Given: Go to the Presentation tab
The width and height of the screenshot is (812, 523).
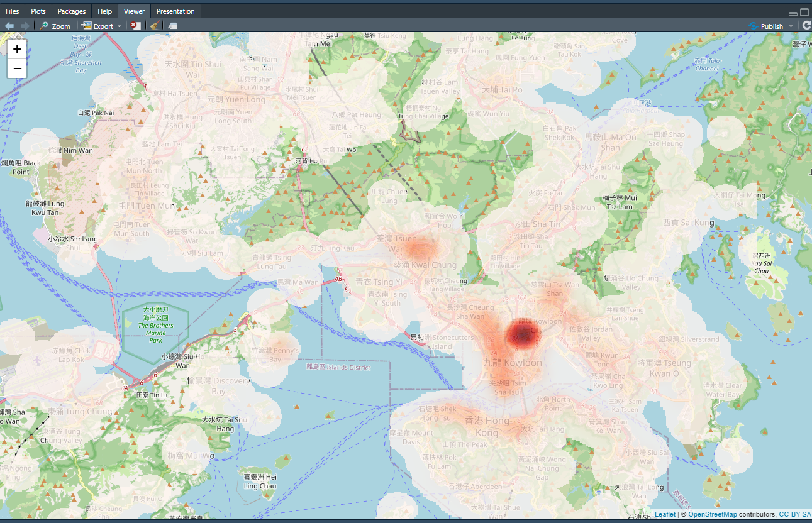Looking at the screenshot, I should [x=175, y=11].
